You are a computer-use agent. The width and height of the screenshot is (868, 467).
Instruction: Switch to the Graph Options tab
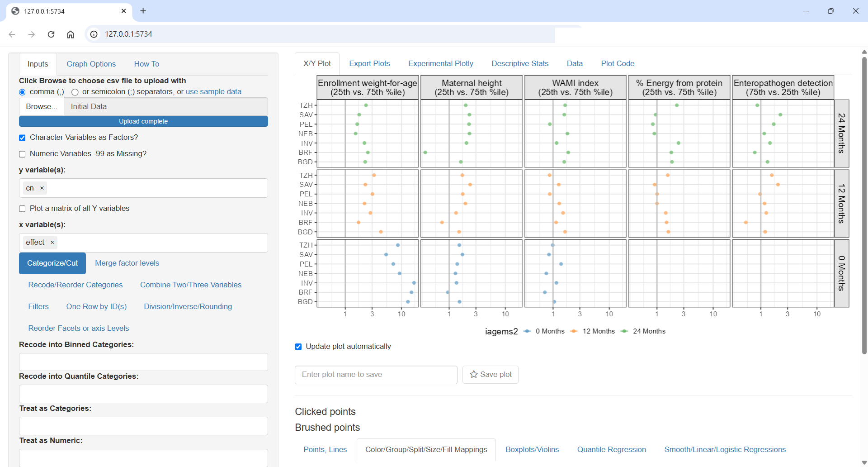91,64
